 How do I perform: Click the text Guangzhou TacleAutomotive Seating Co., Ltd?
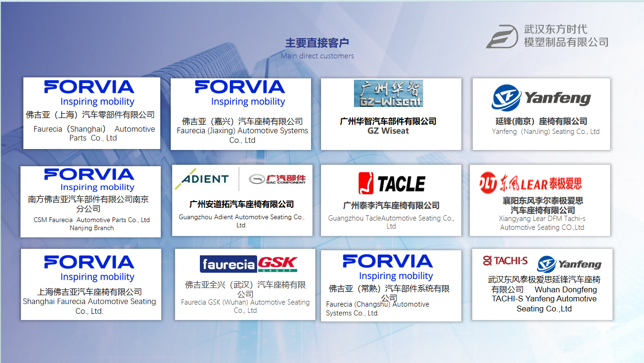391,222
